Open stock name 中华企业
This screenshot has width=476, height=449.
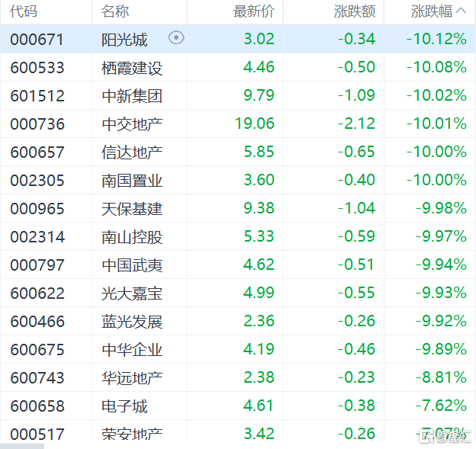click(x=132, y=350)
